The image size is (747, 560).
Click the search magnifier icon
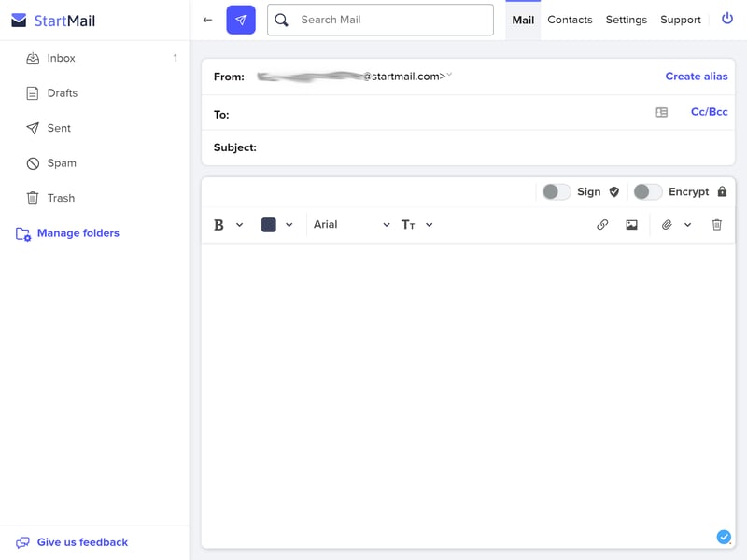pos(282,20)
